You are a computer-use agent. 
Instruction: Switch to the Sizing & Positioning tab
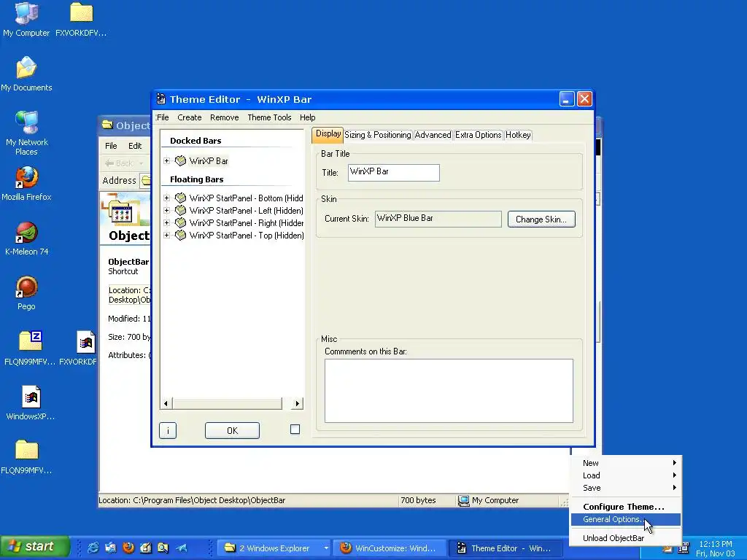point(378,135)
